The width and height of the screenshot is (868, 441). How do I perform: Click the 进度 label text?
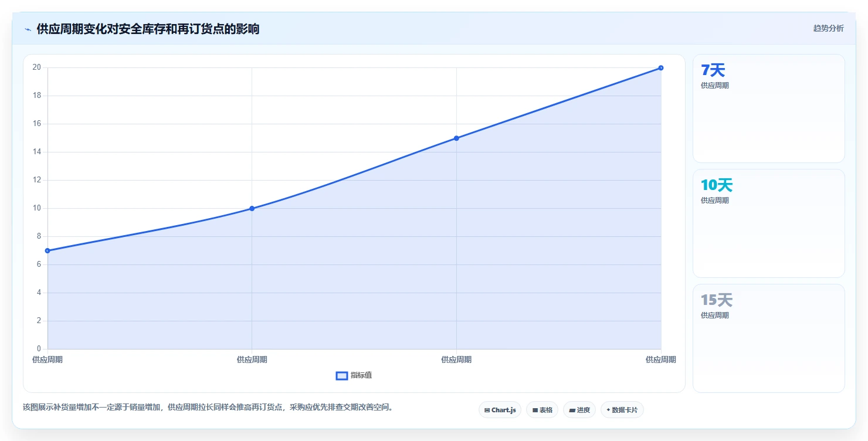(x=584, y=410)
